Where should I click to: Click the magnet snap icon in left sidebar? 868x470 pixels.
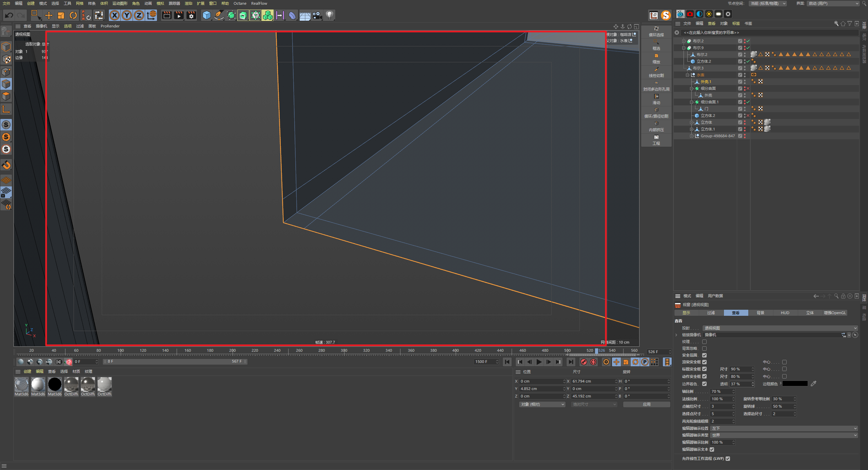point(6,165)
